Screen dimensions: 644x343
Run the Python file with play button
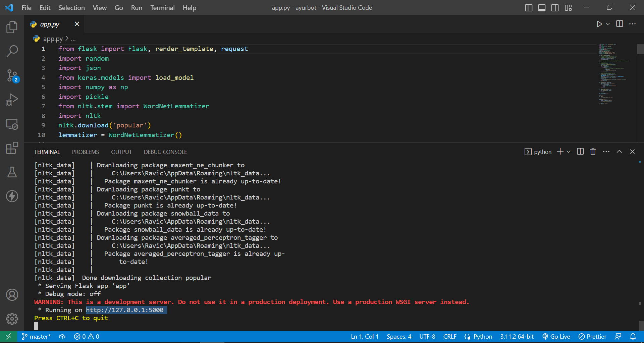599,24
